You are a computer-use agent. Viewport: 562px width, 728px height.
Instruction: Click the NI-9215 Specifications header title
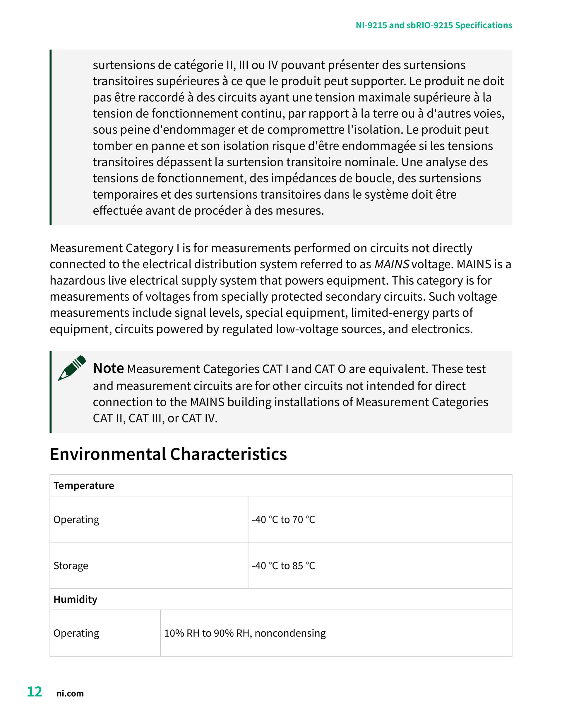pyautogui.click(x=434, y=25)
